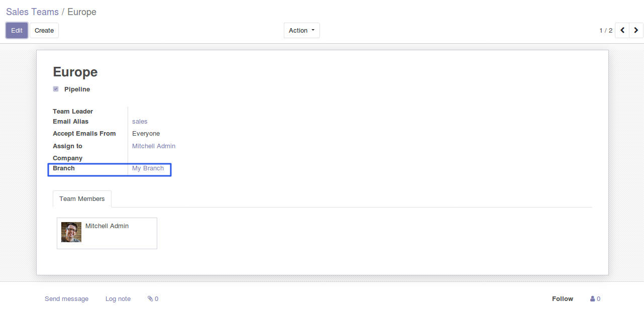644x309 pixels.
Task: Open the My Branch link
Action: click(x=148, y=168)
